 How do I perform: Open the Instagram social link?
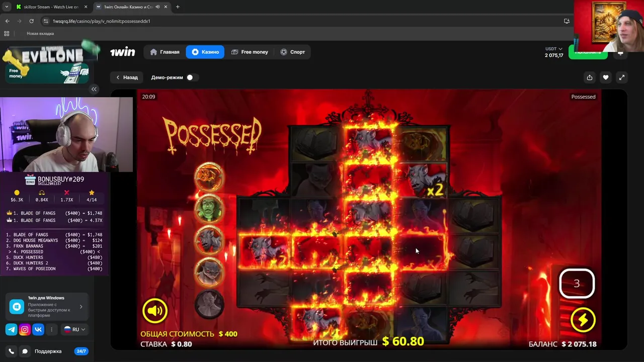[25, 329]
